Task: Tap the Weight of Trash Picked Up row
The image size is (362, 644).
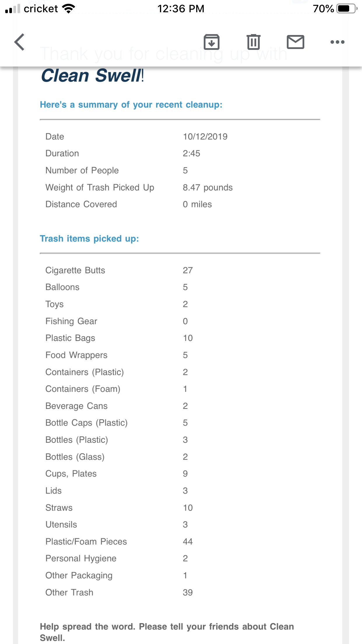Action: pos(180,188)
